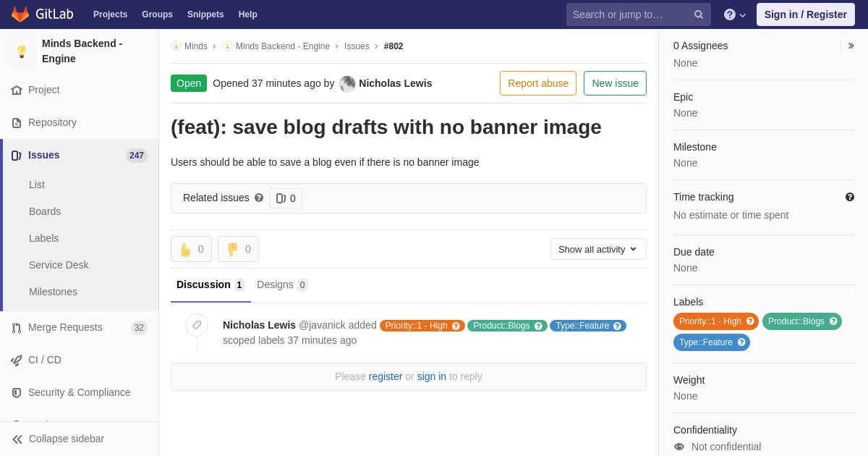Click the register link to reply
The height and width of the screenshot is (456, 868).
386,376
